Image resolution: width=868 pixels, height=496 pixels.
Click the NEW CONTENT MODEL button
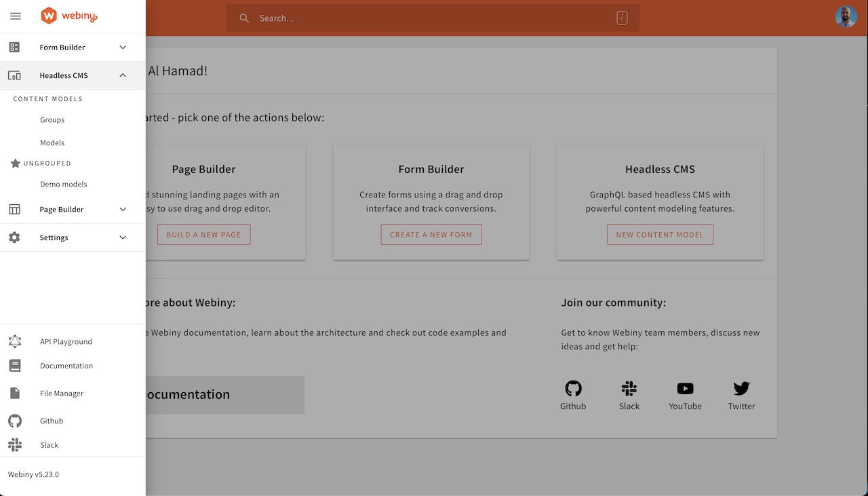click(660, 234)
